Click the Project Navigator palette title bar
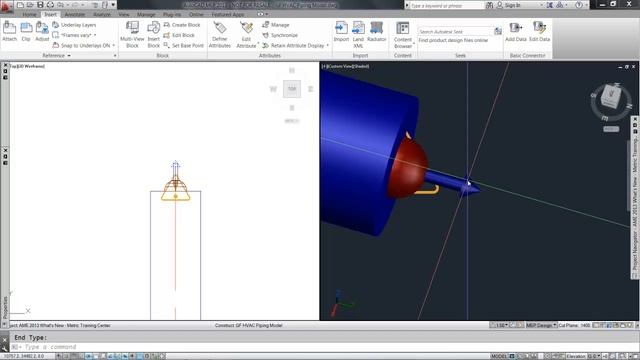This screenshot has height=360, width=640. coord(635,198)
